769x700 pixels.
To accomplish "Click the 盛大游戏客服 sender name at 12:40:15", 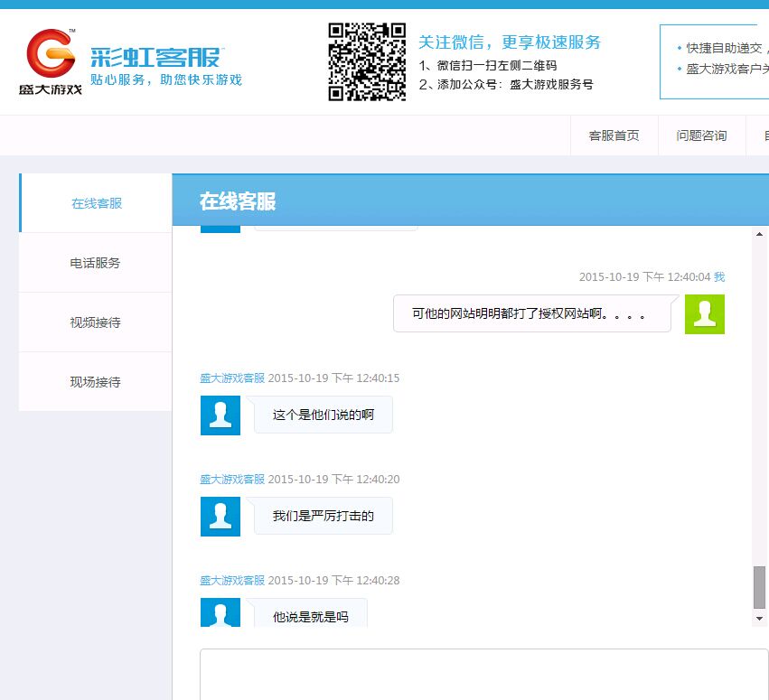I will (232, 378).
